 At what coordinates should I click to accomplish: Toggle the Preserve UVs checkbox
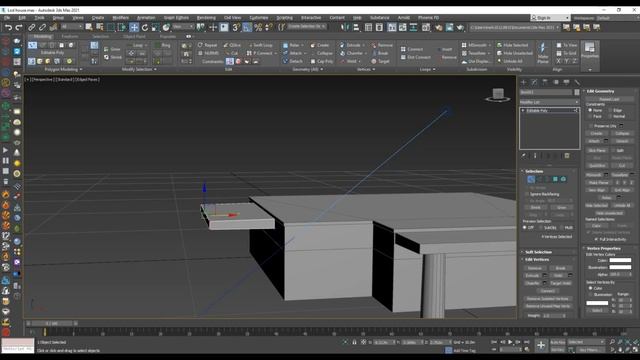590,126
